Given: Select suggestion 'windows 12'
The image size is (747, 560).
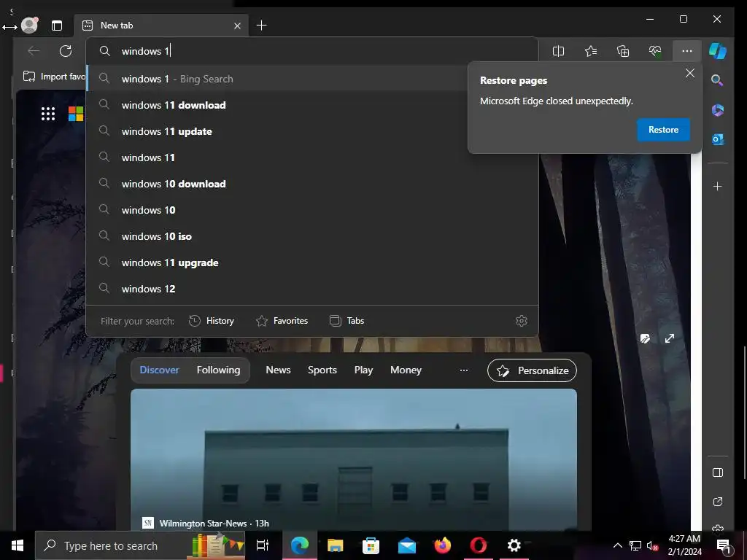Looking at the screenshot, I should pos(312,289).
